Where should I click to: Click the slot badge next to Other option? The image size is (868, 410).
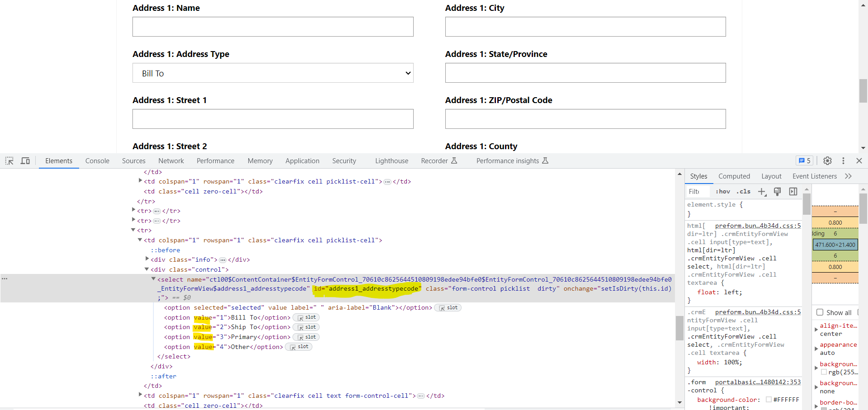299,347
